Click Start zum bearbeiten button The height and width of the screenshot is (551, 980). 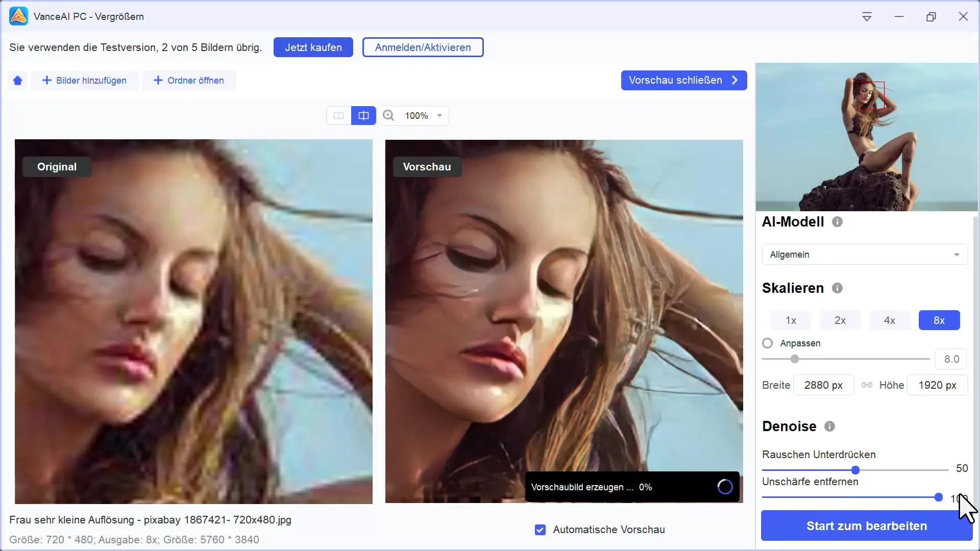pyautogui.click(x=867, y=526)
